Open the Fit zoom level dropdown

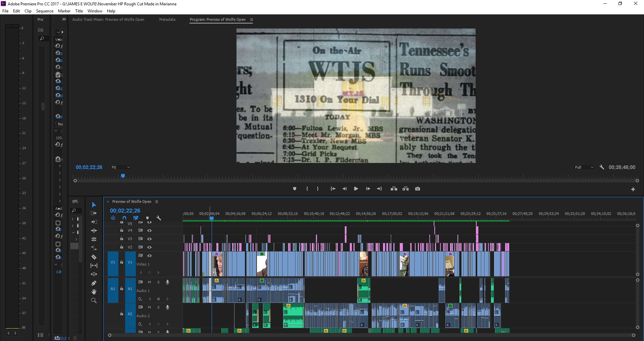120,167
